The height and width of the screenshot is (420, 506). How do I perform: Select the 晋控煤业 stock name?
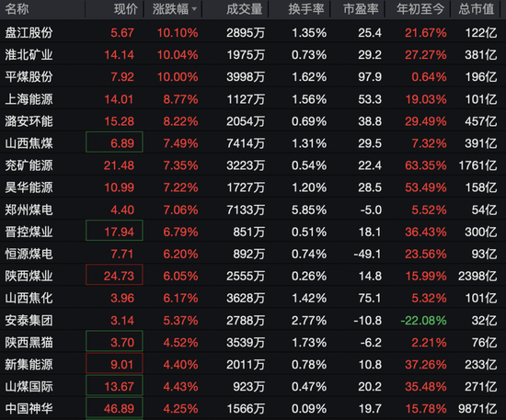(x=29, y=232)
